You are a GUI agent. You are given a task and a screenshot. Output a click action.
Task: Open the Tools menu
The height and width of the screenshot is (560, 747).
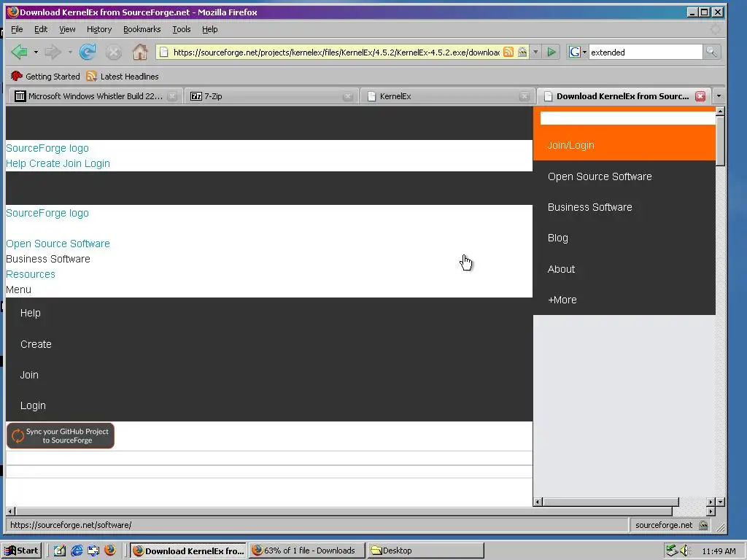(x=181, y=29)
